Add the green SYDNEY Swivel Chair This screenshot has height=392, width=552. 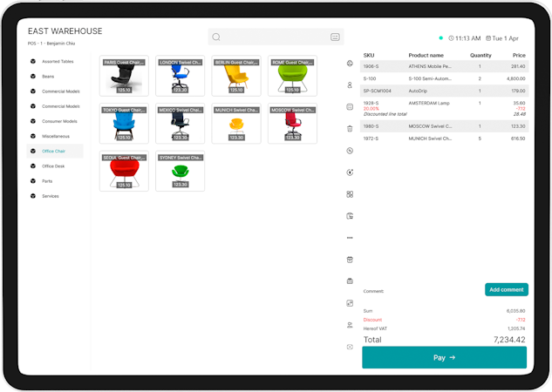(x=180, y=171)
